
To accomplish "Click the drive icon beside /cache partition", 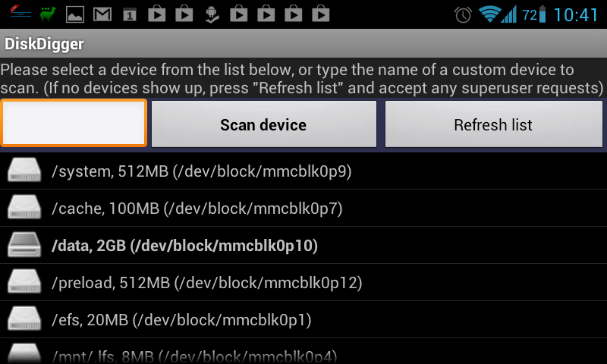I will [24, 207].
